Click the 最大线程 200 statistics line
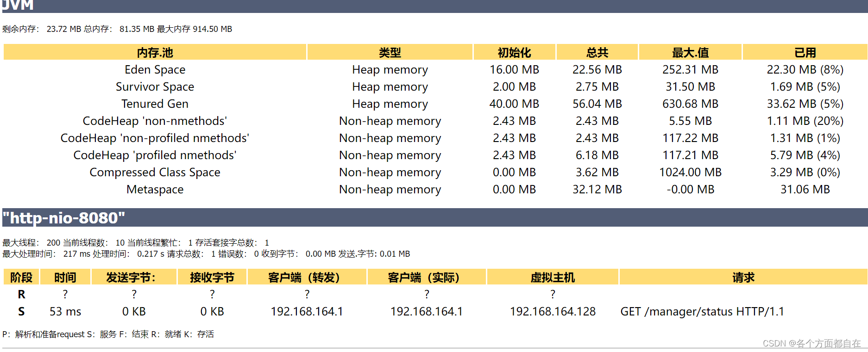Screen dimensions: 868x352 [x=136, y=242]
